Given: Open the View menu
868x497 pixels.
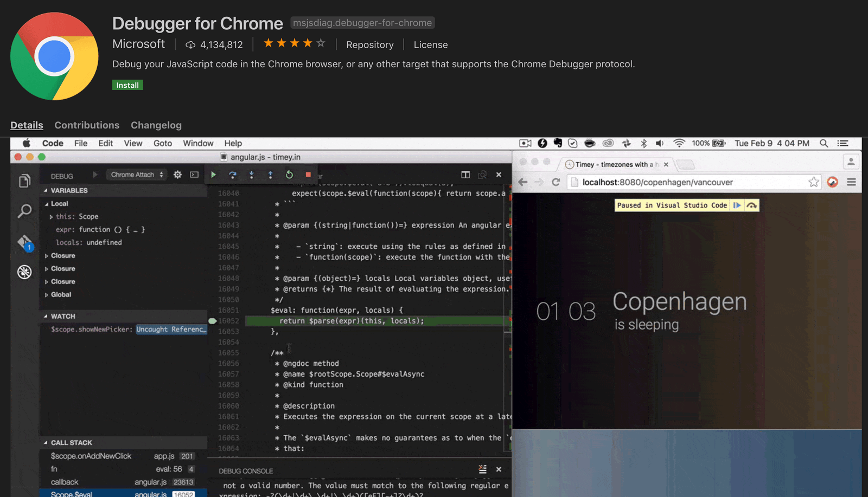Looking at the screenshot, I should 133,143.
